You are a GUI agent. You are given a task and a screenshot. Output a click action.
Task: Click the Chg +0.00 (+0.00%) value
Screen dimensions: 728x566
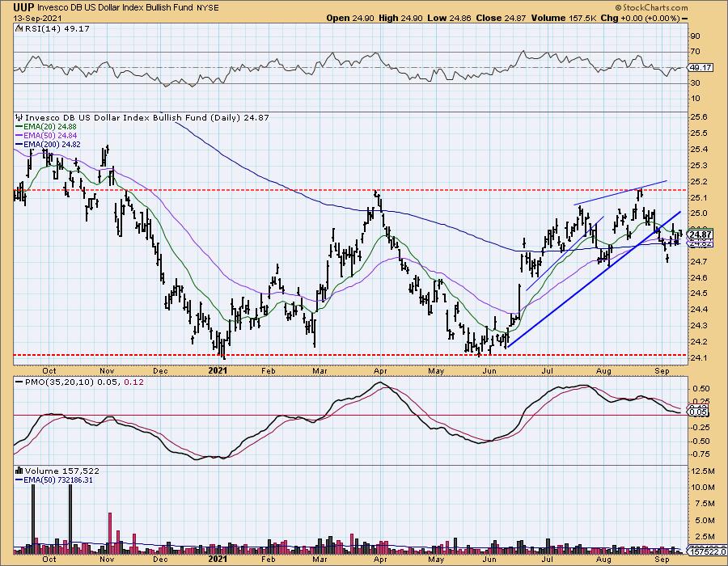click(x=640, y=18)
